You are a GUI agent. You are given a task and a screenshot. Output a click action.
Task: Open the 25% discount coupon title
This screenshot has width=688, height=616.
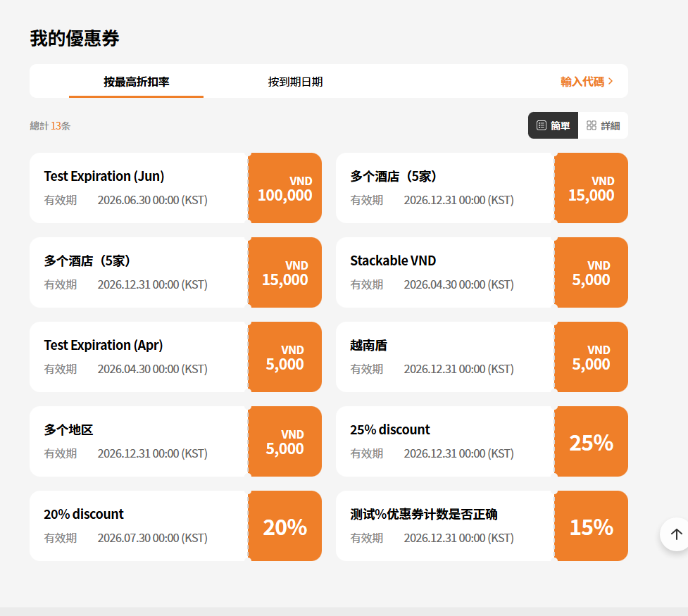390,429
